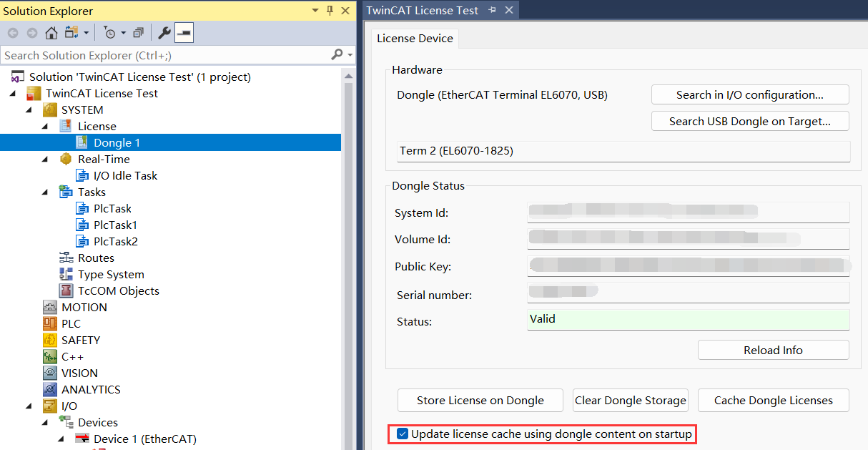The image size is (868, 450).
Task: Open the Pending Changes Filter dropdown arrow
Action: pos(123,33)
